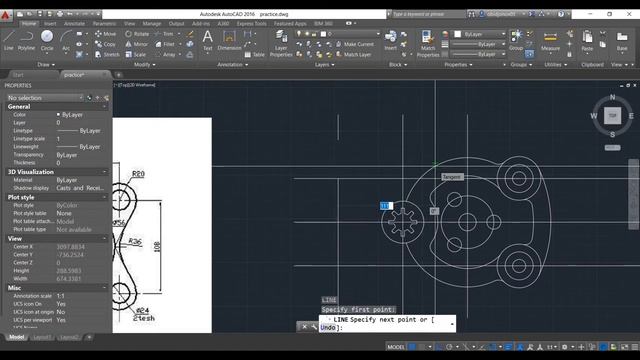Toggle lineweight display in status bar
The image size is (640, 360).
[508, 347]
